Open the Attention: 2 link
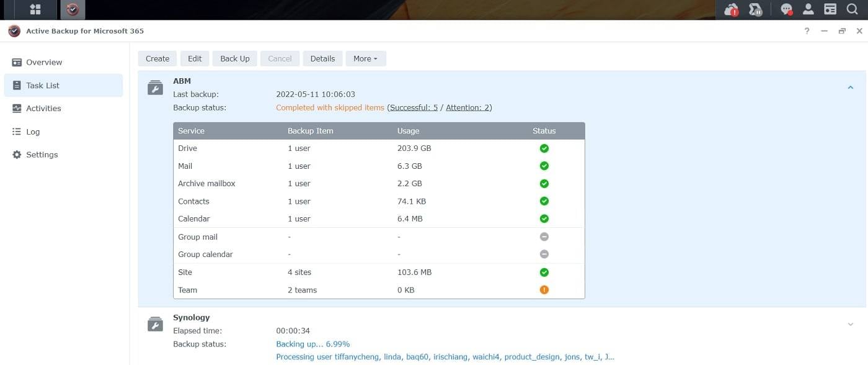The image size is (868, 365). [467, 107]
